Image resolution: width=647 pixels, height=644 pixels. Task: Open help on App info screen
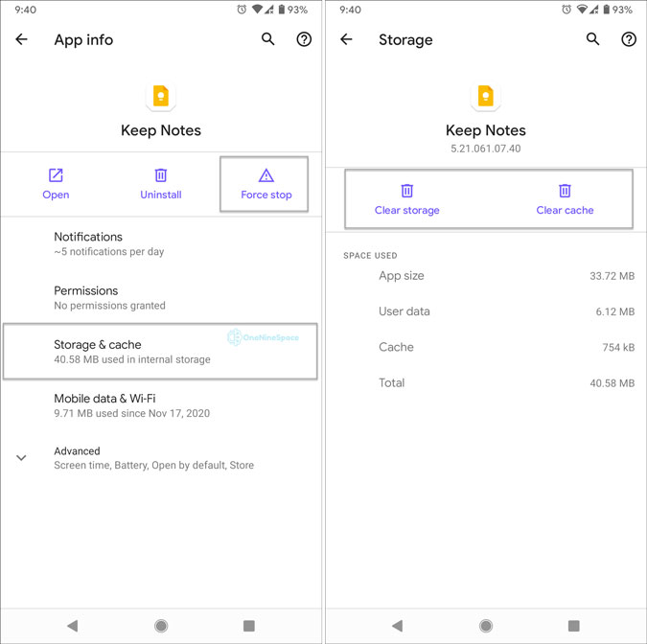[304, 39]
